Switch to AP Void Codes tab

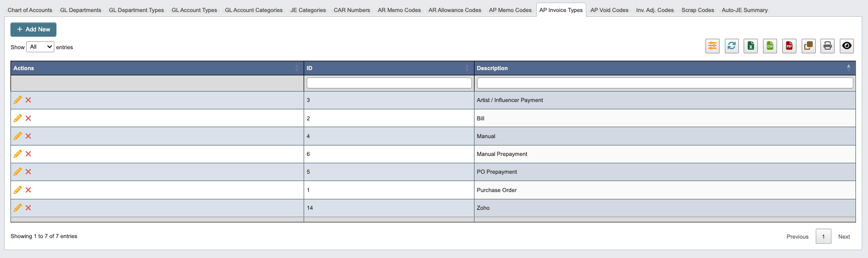click(x=609, y=10)
